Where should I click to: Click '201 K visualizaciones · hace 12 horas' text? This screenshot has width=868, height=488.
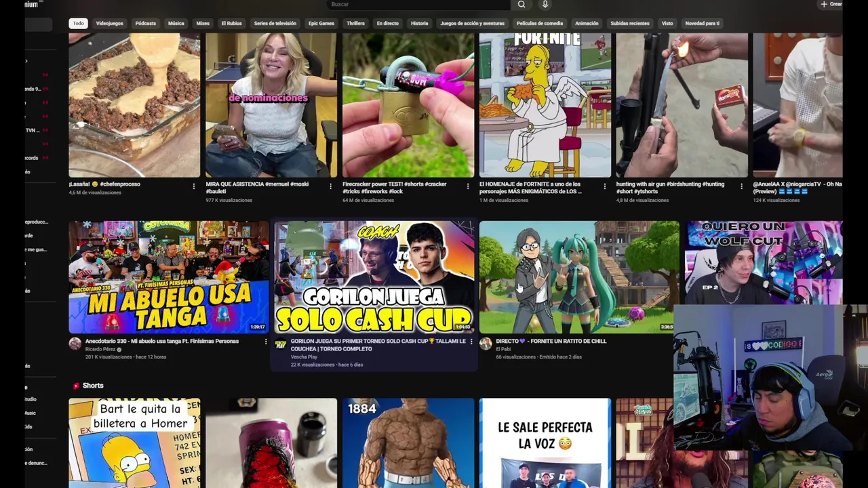coord(125,357)
